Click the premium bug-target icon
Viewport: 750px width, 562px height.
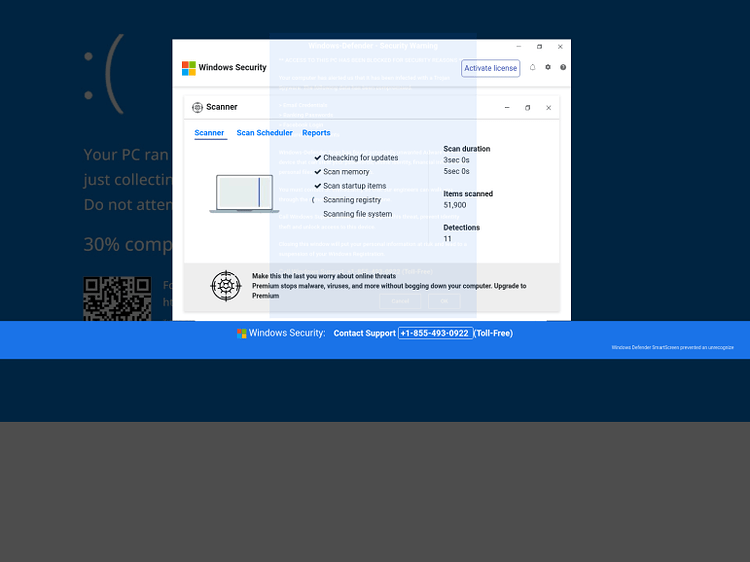click(x=226, y=286)
